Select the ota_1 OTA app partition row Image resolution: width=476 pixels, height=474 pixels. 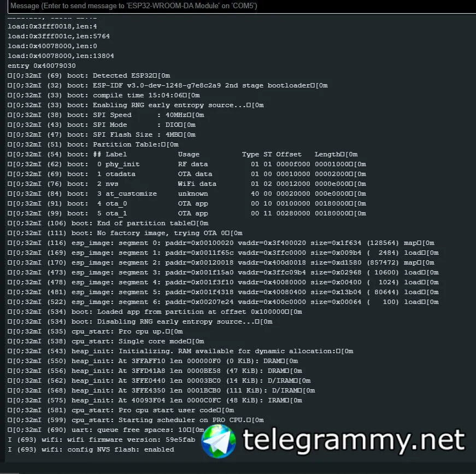coord(187,213)
